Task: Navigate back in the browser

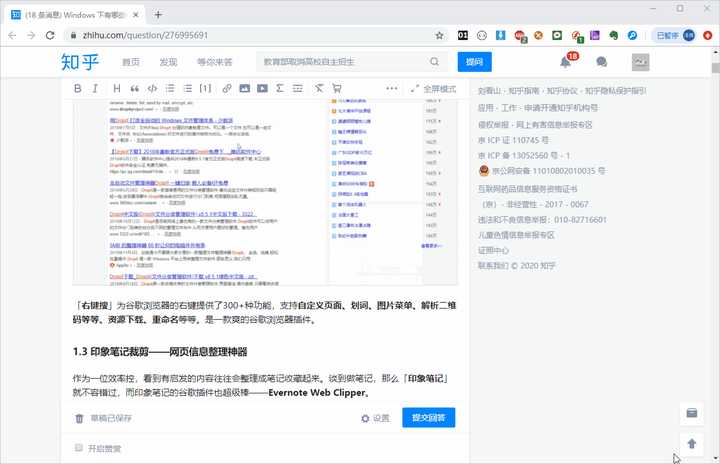Action: tap(12, 35)
